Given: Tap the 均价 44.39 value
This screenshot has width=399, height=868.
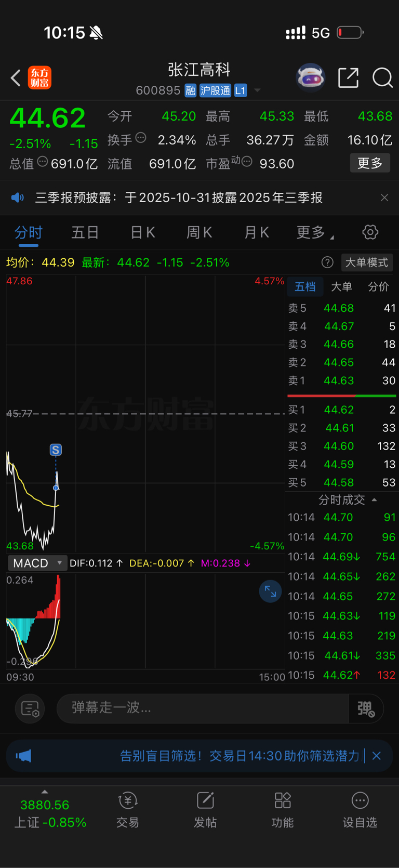Looking at the screenshot, I should coord(58,262).
